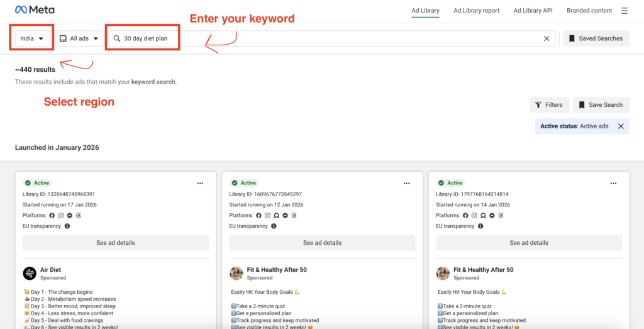The image size is (644, 329).
Task: See ad details for the Air Diet ad
Action: click(x=116, y=243)
